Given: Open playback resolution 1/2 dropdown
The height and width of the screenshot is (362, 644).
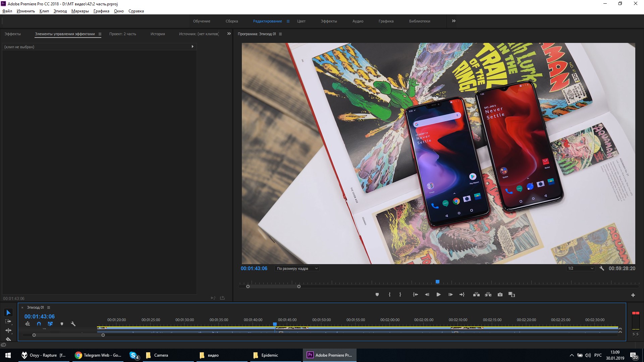Looking at the screenshot, I should click(x=581, y=268).
